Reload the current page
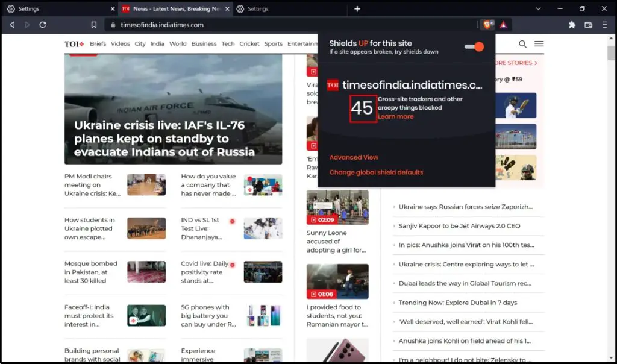Image resolution: width=617 pixels, height=364 pixels. pyautogui.click(x=43, y=25)
